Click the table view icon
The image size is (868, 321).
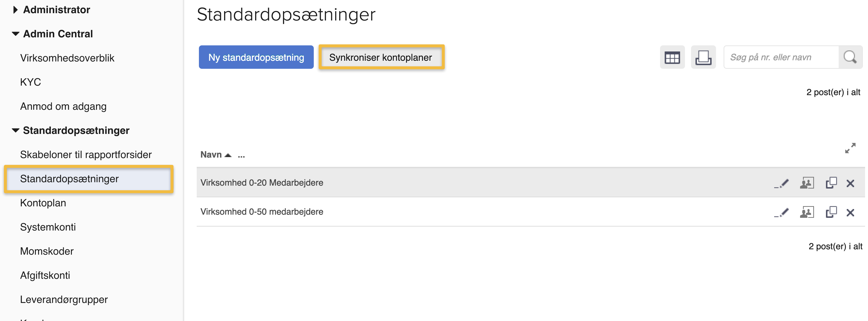672,58
